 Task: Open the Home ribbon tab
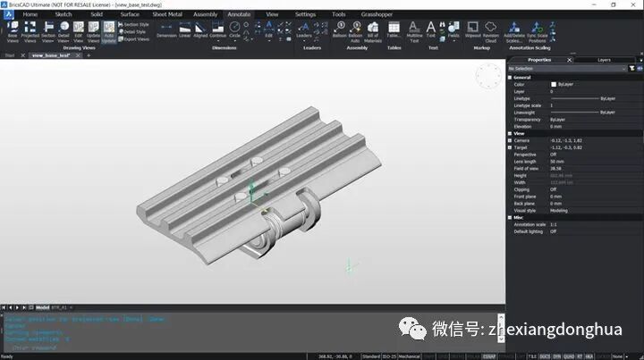(30, 14)
